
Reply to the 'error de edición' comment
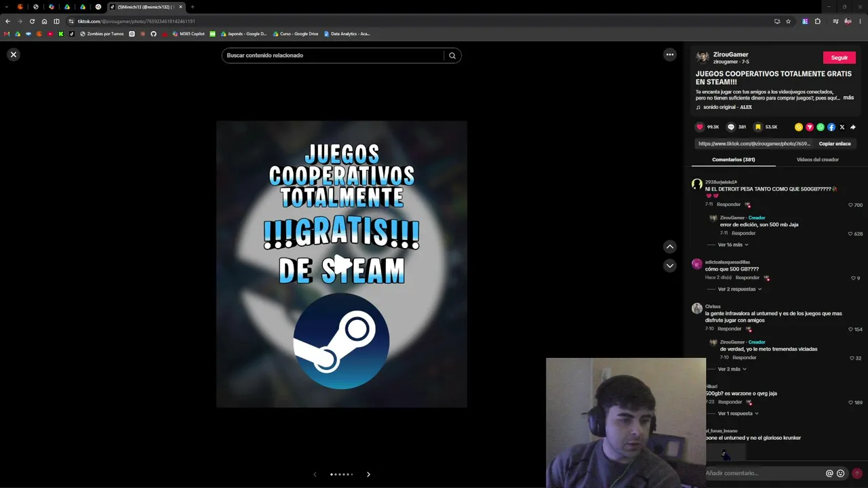(x=744, y=233)
